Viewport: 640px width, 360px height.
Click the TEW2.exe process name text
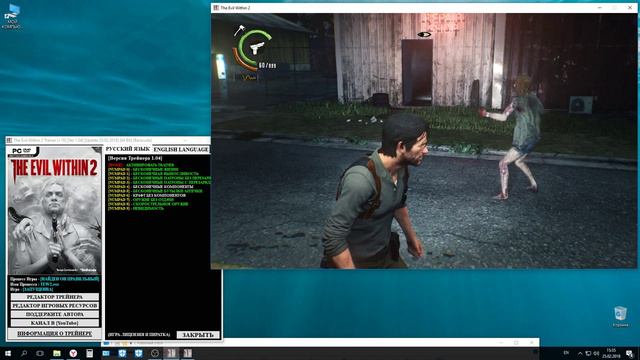pos(50,284)
